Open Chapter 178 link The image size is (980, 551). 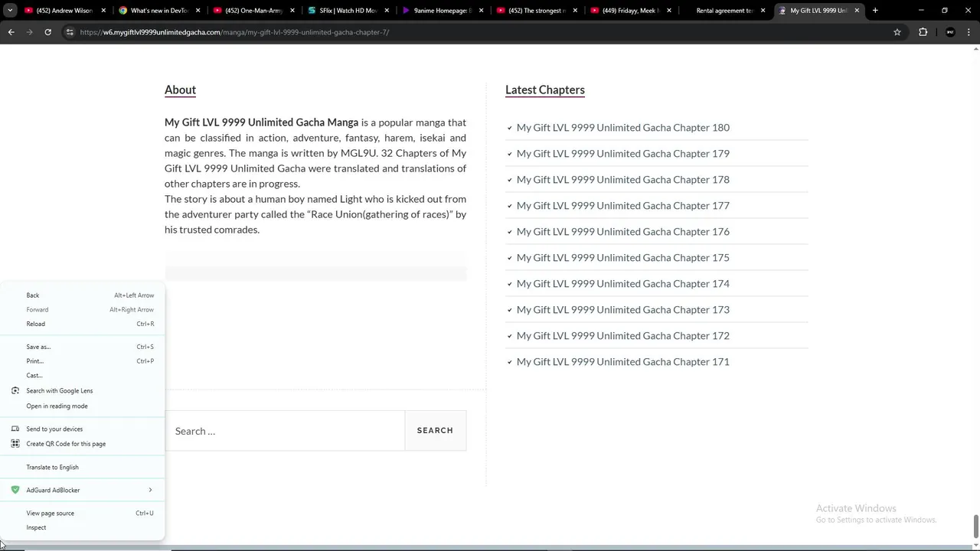pyautogui.click(x=622, y=180)
